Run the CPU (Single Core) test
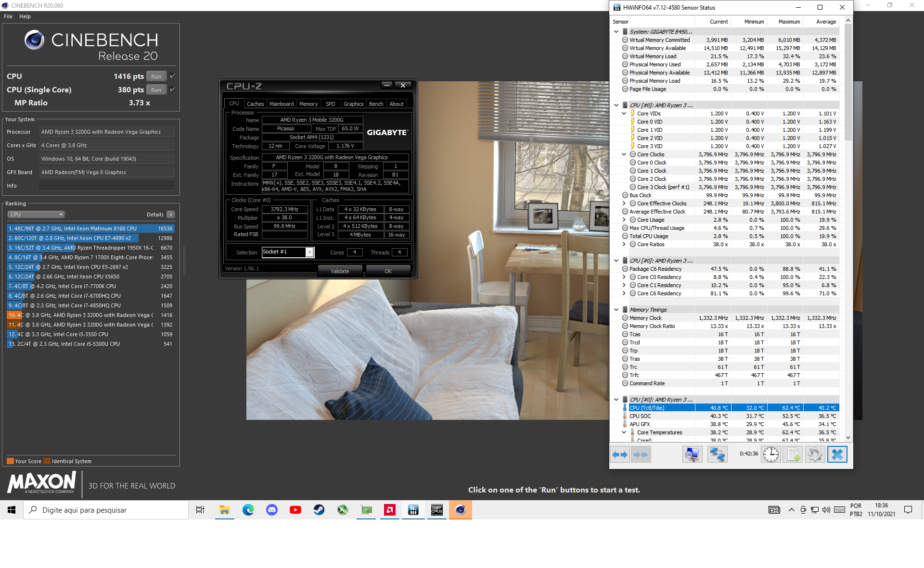The image size is (924, 568). [x=156, y=89]
